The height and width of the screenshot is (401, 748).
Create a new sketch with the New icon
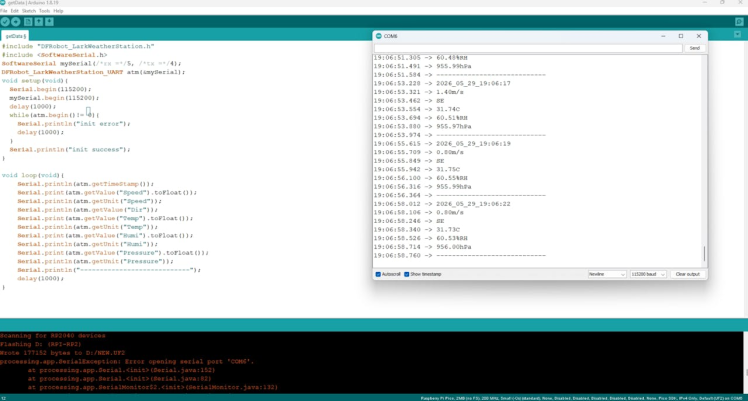(x=28, y=21)
